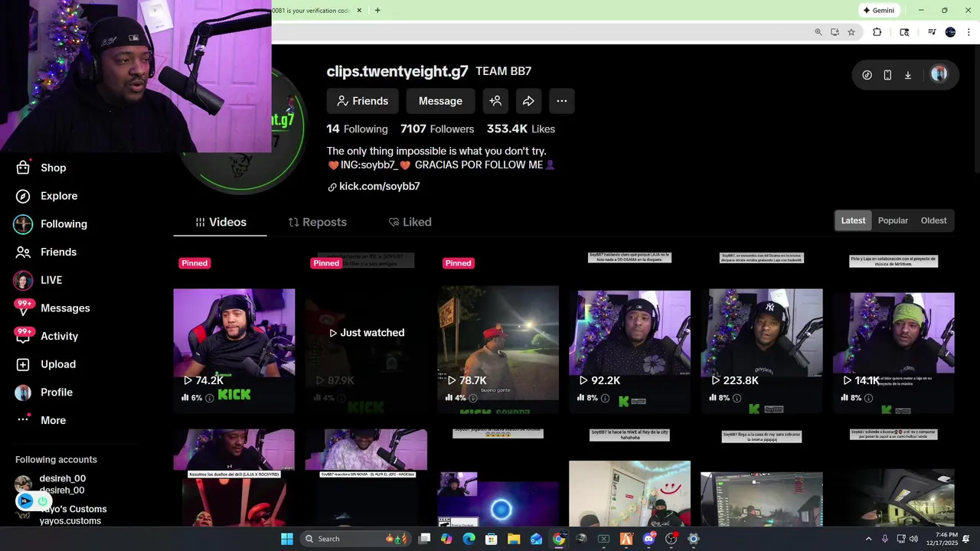
Task: Show hidden system tray icons
Action: (868, 539)
